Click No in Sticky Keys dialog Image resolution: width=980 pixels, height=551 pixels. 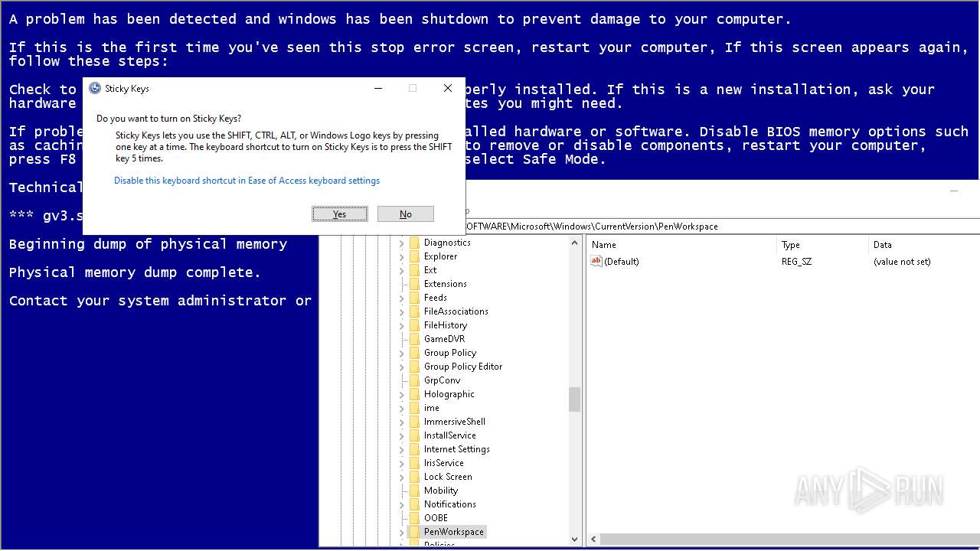[406, 214]
